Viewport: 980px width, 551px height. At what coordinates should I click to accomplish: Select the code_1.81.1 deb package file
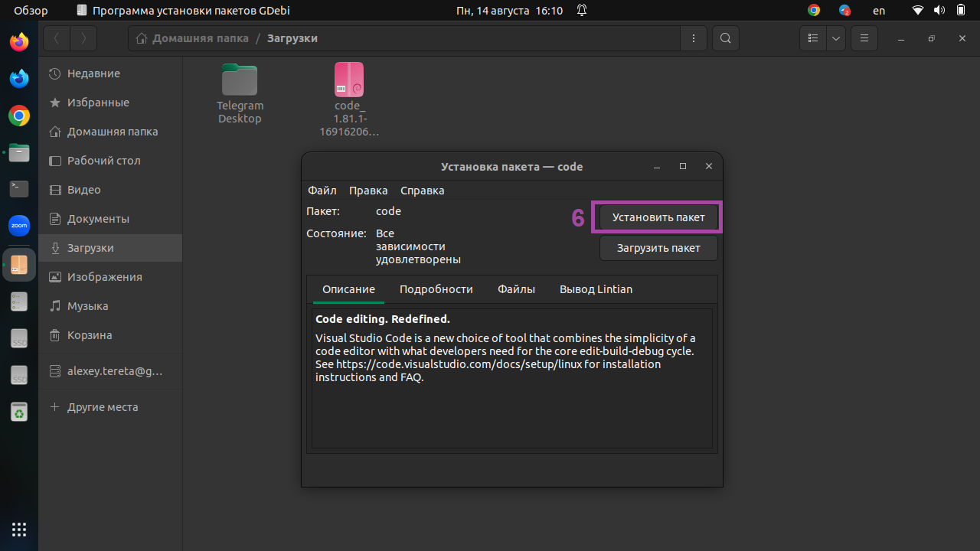pyautogui.click(x=349, y=99)
